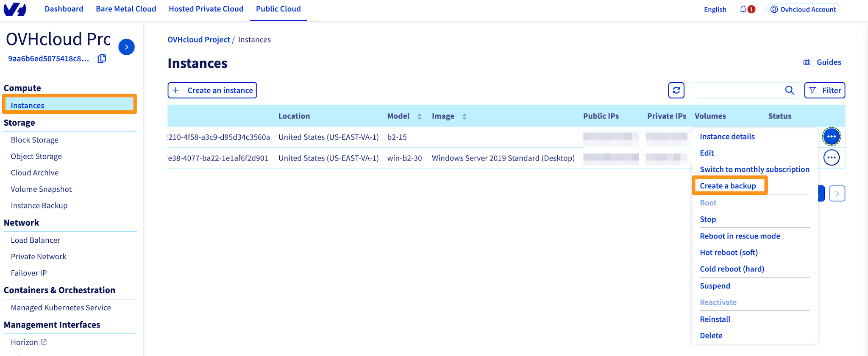Go to OVHcloud Project breadcrumb link
Screen dimensions: 868x356
(x=199, y=40)
